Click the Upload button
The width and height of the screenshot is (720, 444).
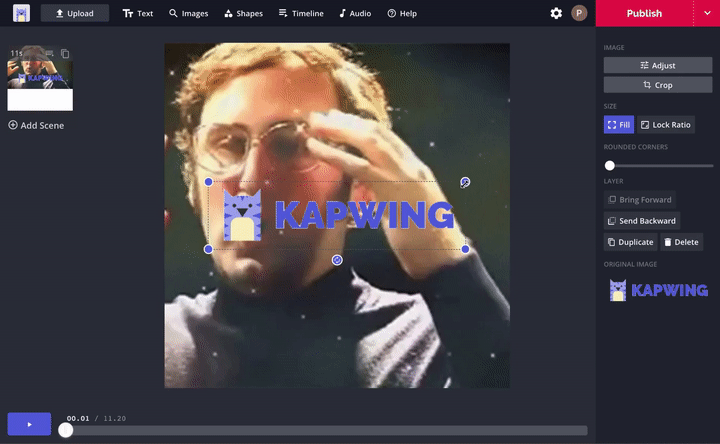tap(75, 14)
